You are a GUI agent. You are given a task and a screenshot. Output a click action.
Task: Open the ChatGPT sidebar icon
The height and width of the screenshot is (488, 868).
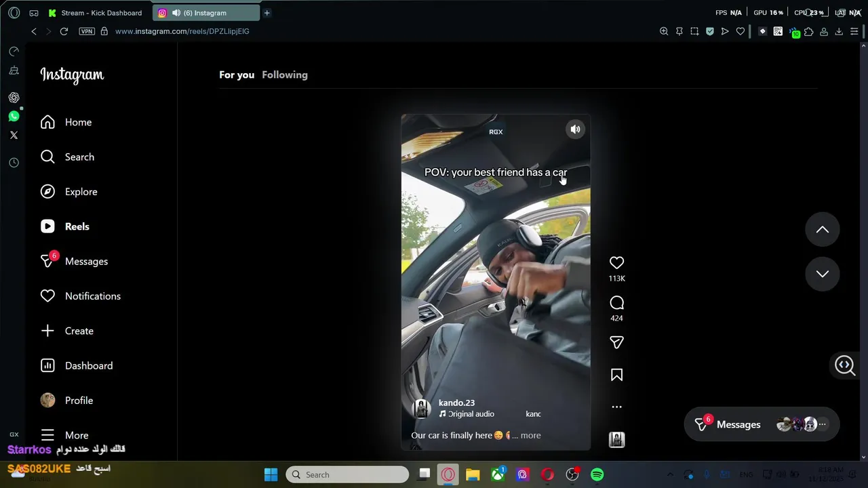14,98
